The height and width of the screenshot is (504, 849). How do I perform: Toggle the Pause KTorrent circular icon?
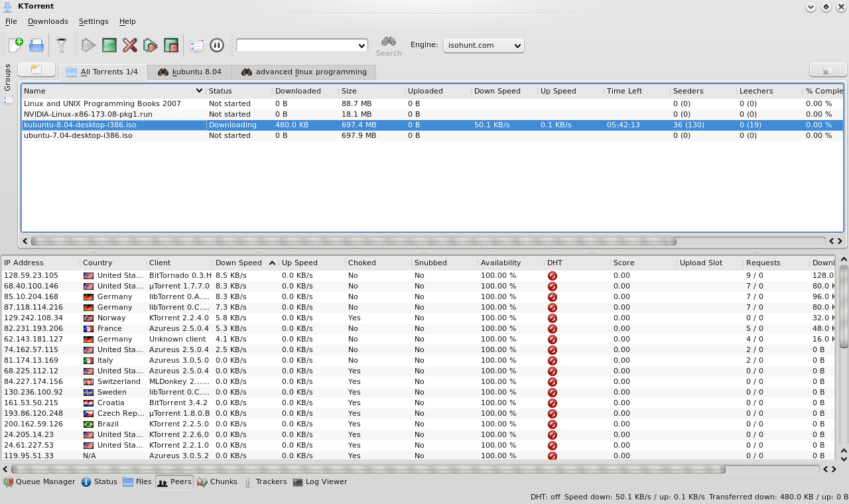tap(217, 45)
